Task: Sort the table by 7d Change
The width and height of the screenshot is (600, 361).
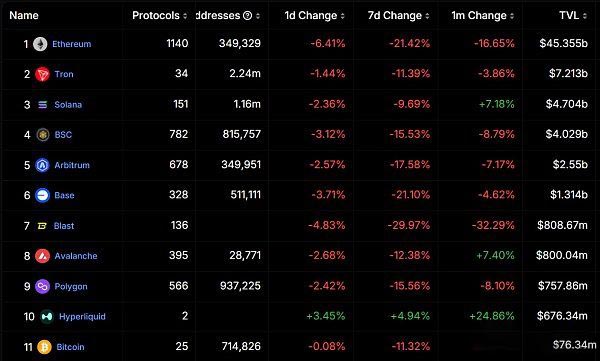Action: pyautogui.click(x=399, y=15)
